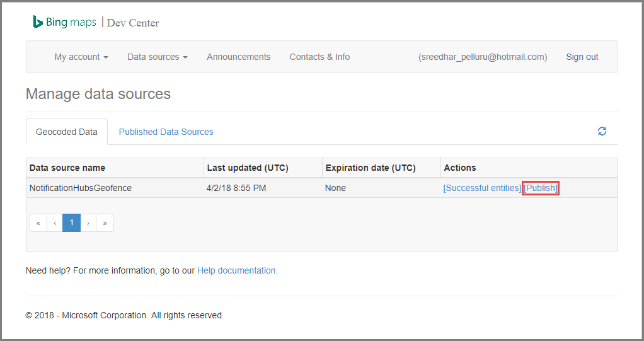644x341 pixels.
Task: Switch to Published Data Sources tab
Action: (x=166, y=132)
